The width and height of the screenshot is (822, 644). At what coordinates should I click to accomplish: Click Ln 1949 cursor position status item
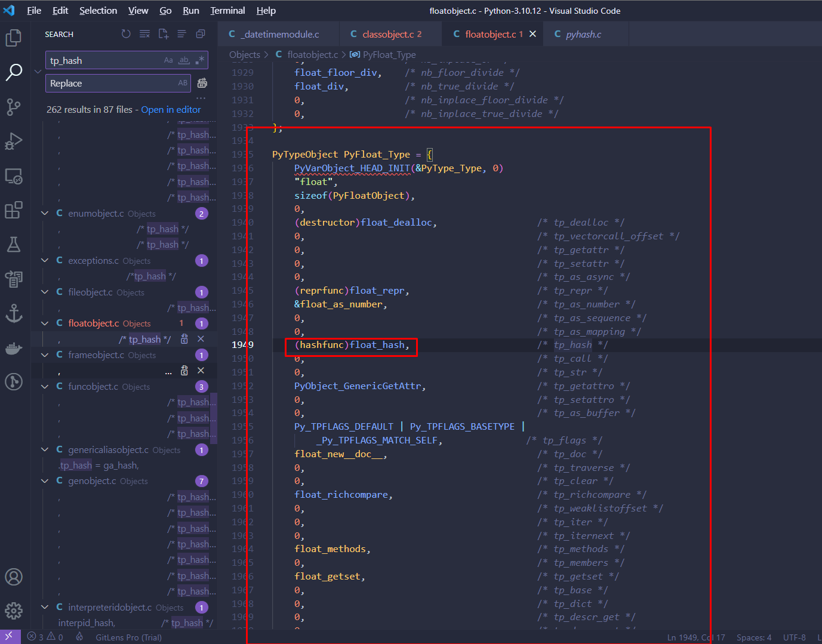(x=696, y=637)
